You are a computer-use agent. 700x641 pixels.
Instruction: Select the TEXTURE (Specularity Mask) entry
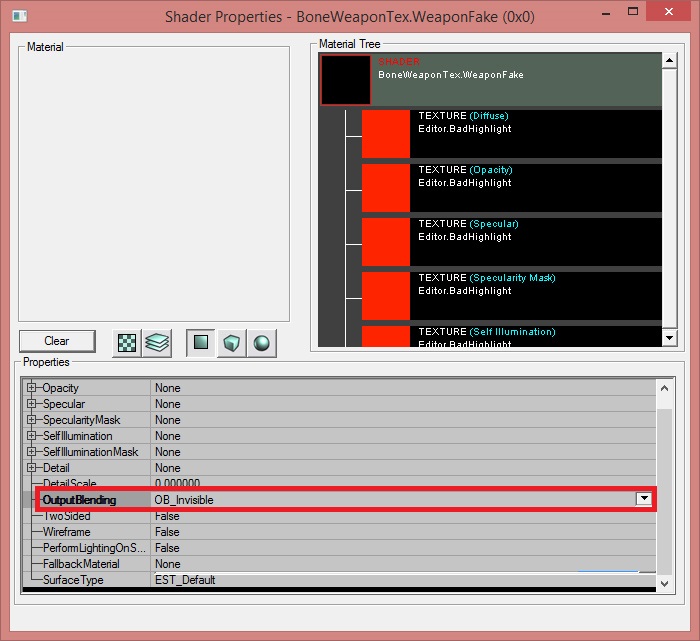pos(536,296)
